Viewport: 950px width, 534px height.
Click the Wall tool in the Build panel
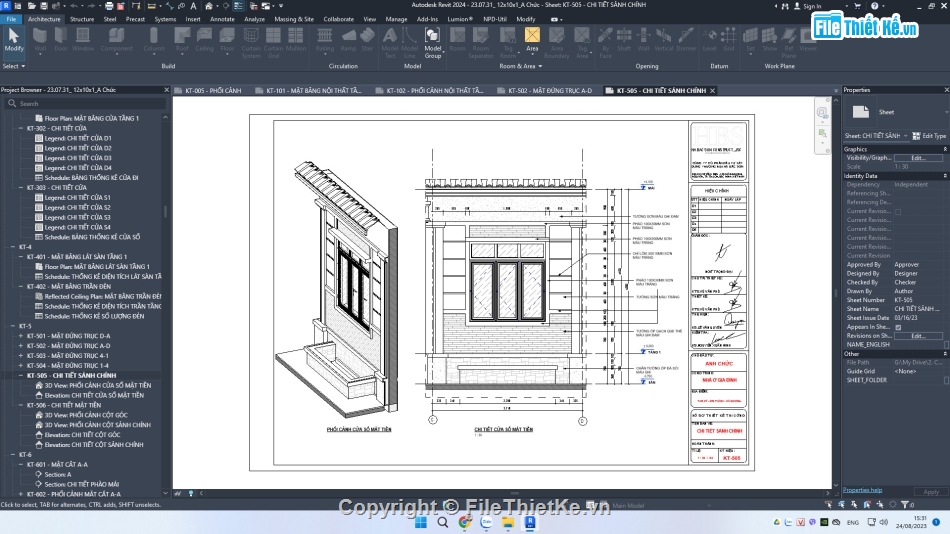coord(40,40)
